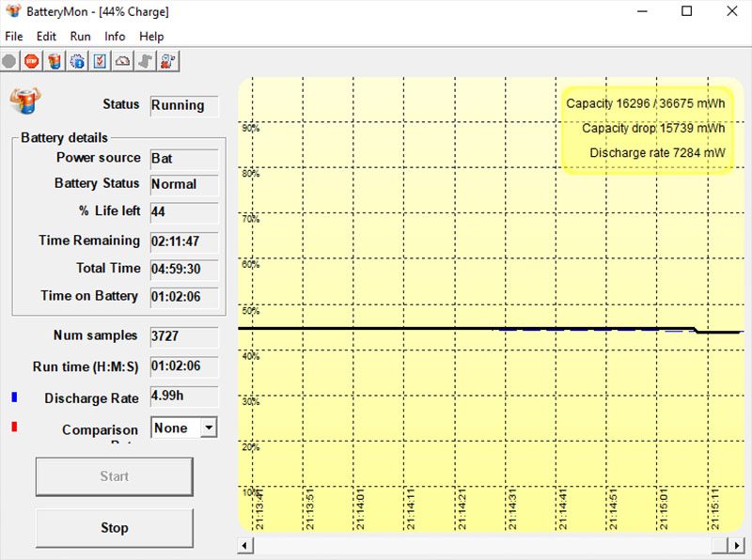Viewport: 752px width, 560px height.
Task: Open the gear with info badge icon
Action: 77,61
